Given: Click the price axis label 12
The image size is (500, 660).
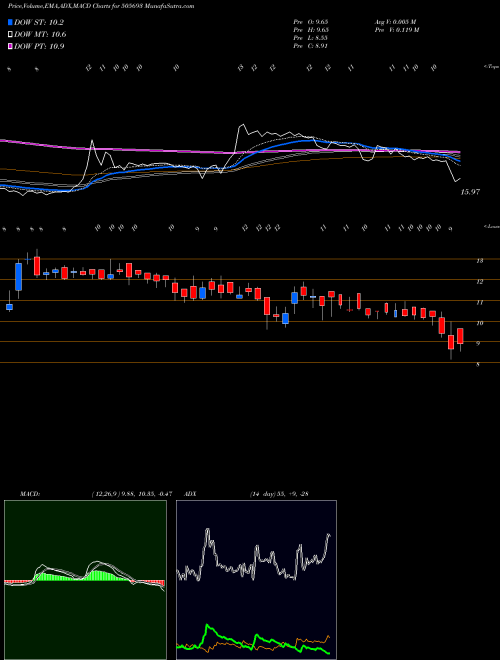Looking at the screenshot, I should pyautogui.click(x=479, y=282).
